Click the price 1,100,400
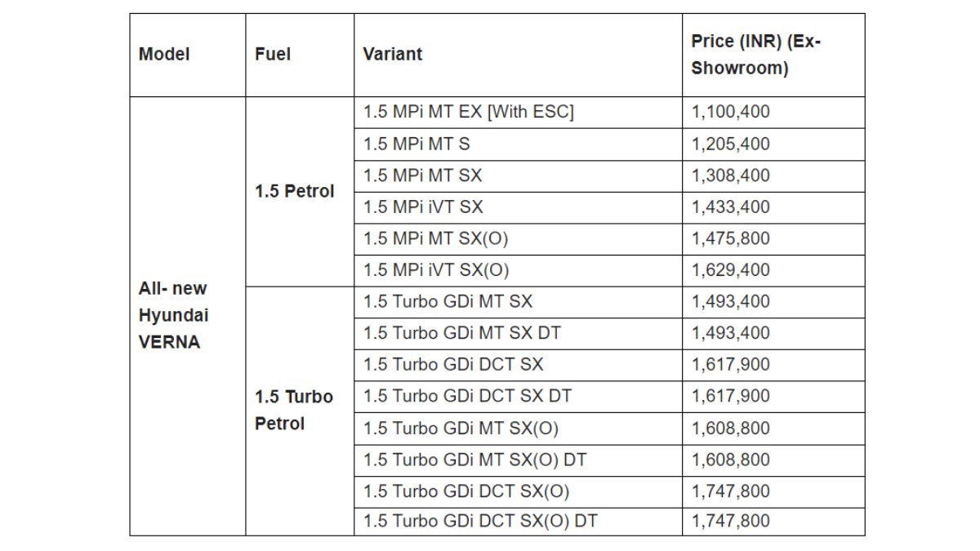980x551 pixels. 730,113
